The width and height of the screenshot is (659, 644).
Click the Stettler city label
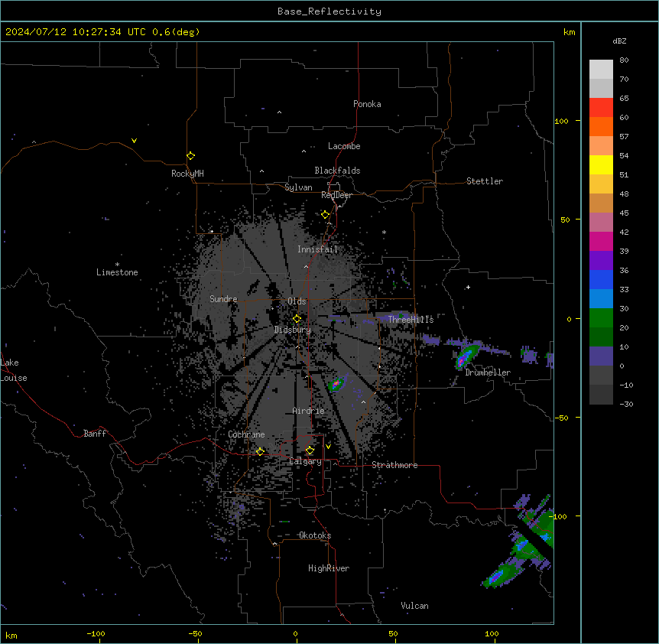(485, 181)
